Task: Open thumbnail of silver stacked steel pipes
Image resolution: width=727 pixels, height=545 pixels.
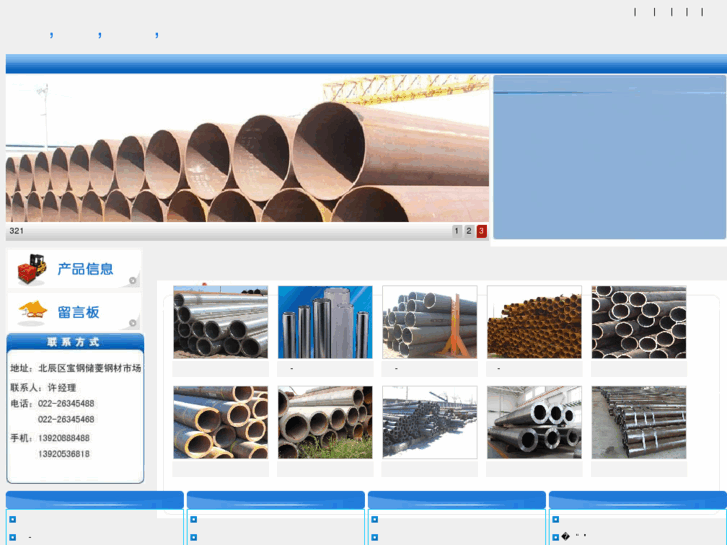Action: point(221,322)
